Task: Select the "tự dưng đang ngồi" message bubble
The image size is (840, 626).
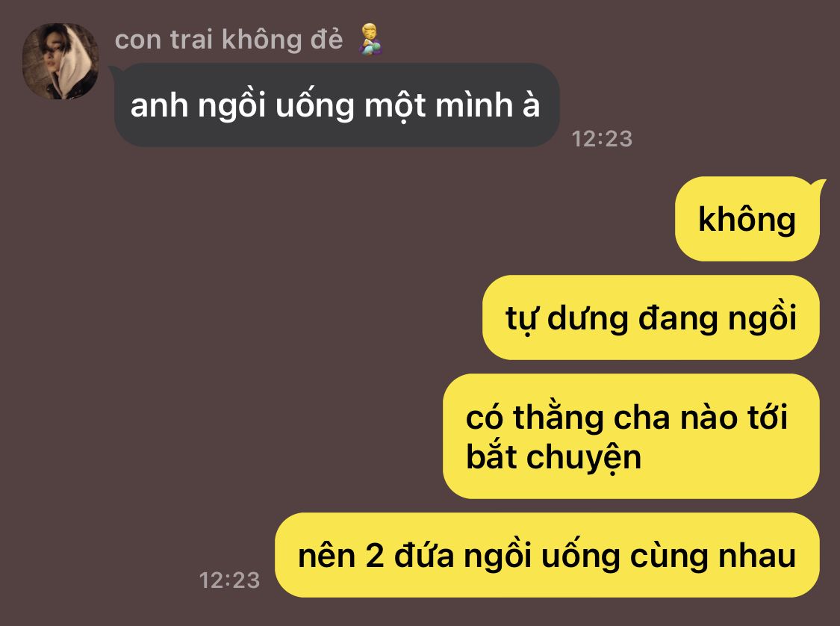Action: 651,317
